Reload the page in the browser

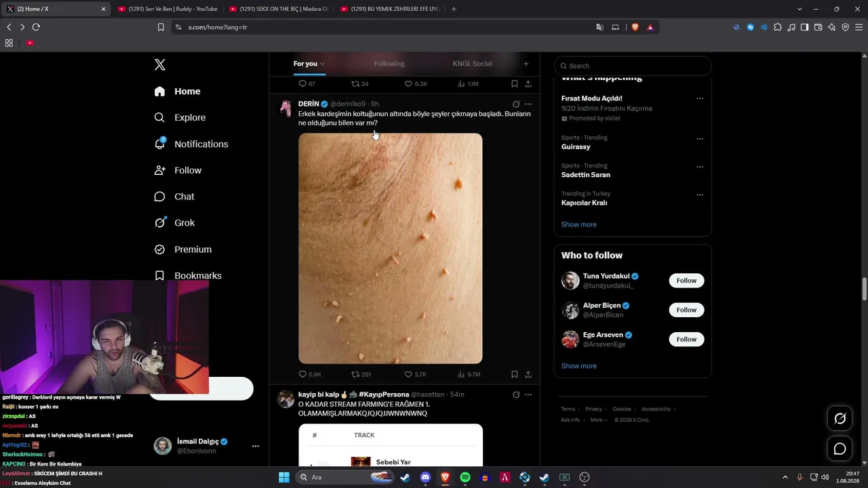pyautogui.click(x=36, y=27)
